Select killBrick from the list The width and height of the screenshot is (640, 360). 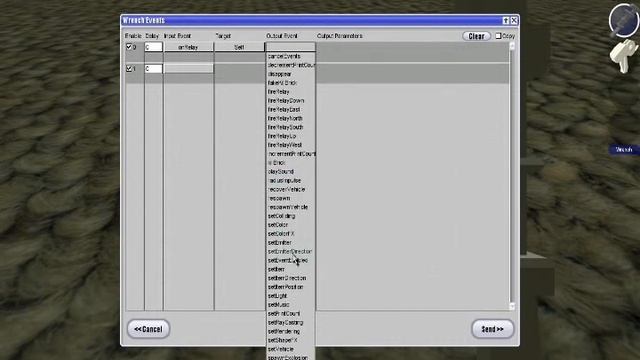pos(277,163)
